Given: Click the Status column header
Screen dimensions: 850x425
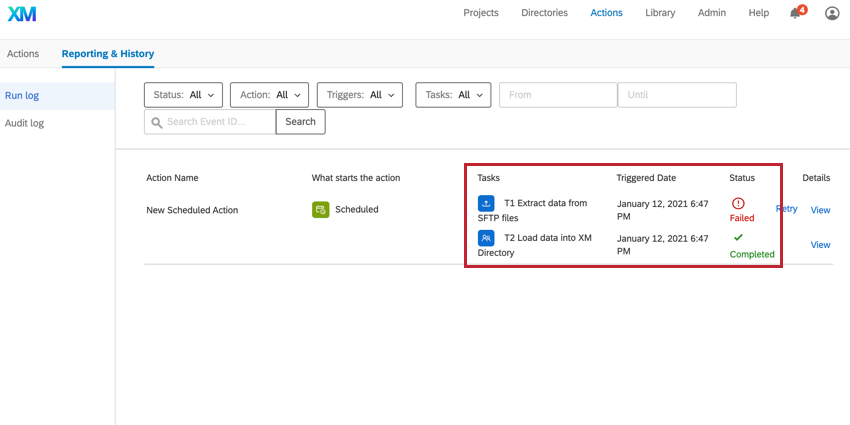Looking at the screenshot, I should (x=742, y=178).
